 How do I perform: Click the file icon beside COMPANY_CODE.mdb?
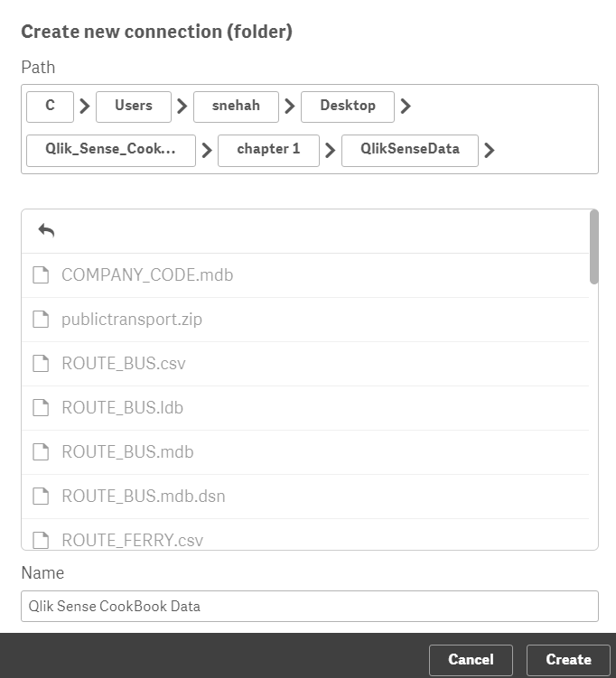tap(41, 275)
